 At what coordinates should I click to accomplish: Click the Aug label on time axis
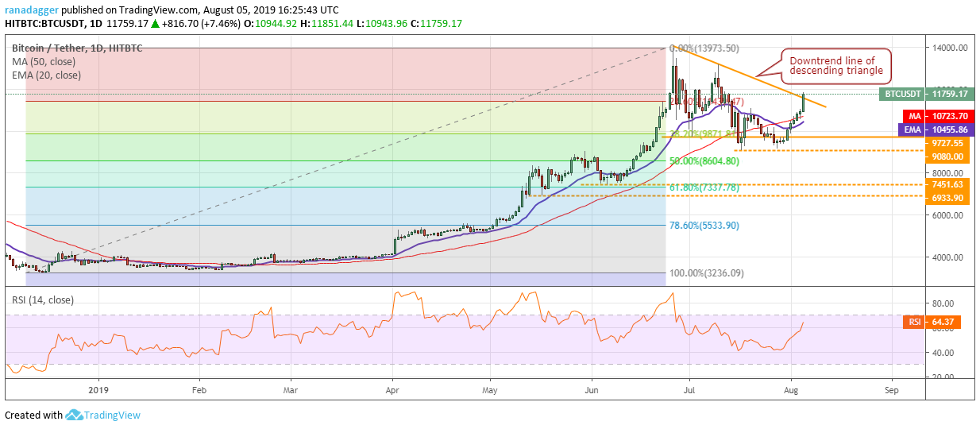pyautogui.click(x=791, y=392)
